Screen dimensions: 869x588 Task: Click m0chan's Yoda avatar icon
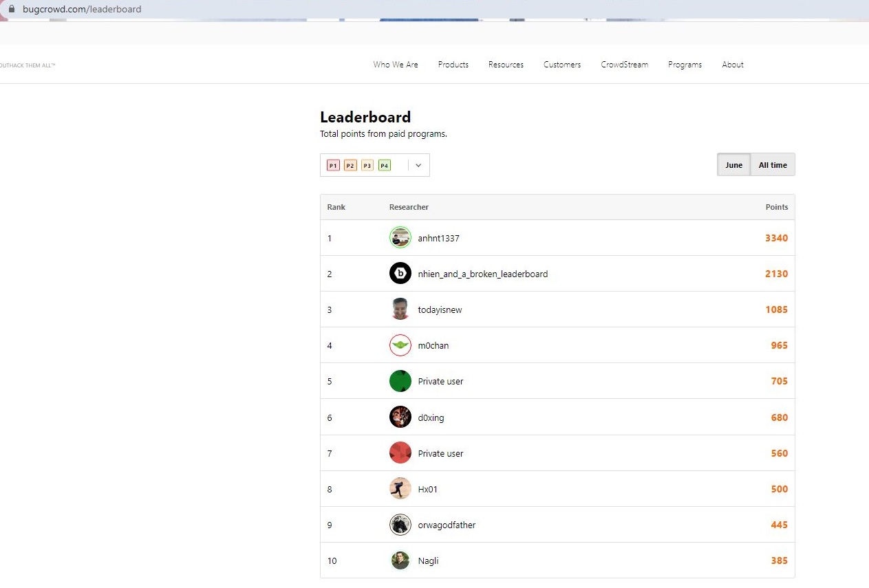[400, 345]
